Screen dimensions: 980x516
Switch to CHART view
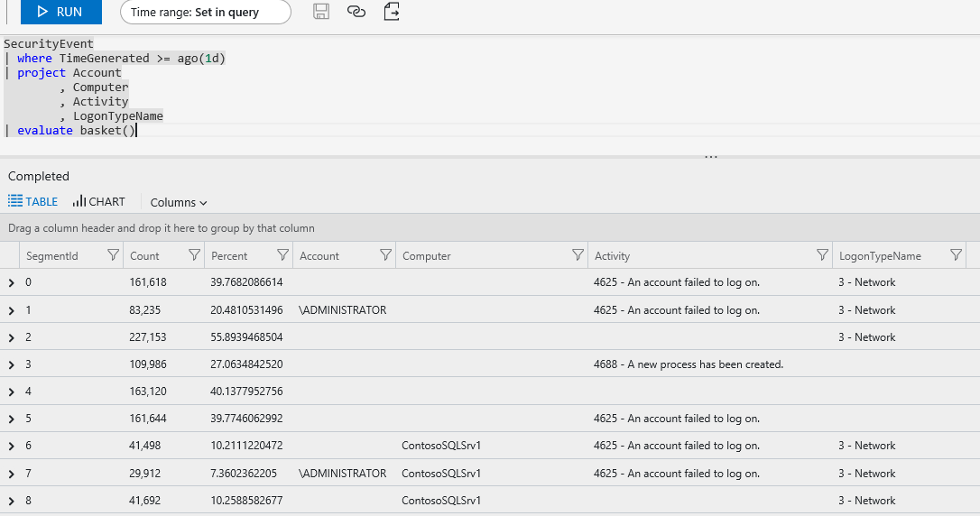tap(98, 201)
